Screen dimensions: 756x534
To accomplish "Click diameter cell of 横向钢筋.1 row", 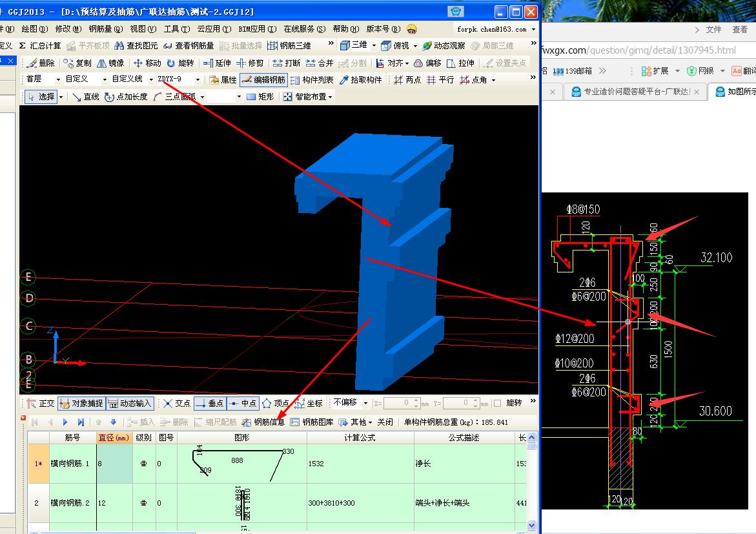I will pos(114,464).
